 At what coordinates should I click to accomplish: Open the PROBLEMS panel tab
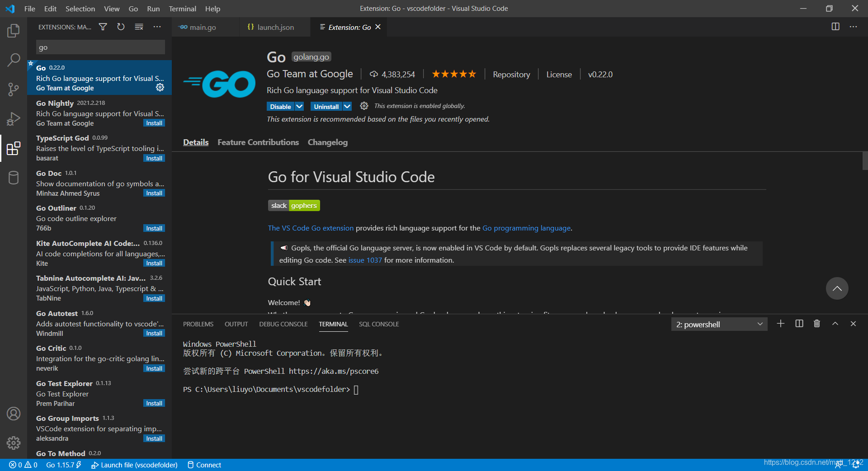[198, 324]
